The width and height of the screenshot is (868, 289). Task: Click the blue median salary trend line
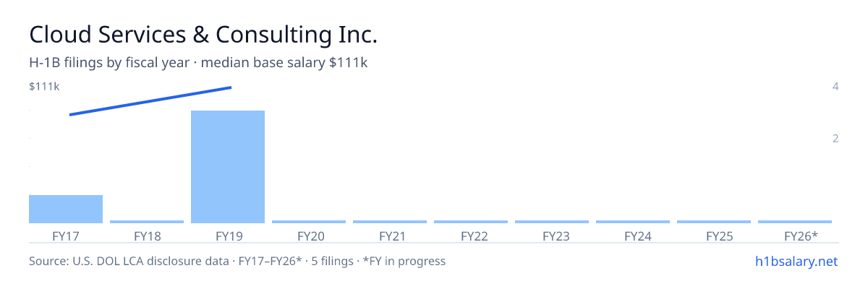point(150,101)
